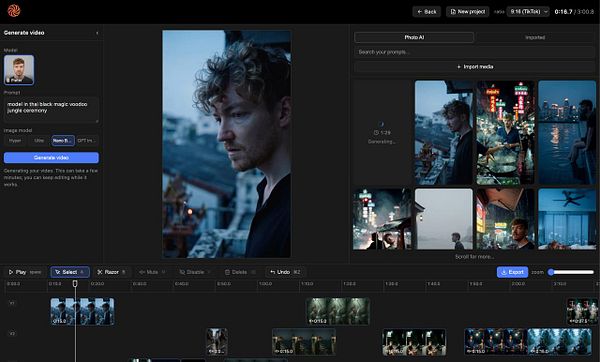
Task: Open the night river skyline thumbnail
Action: 567,132
